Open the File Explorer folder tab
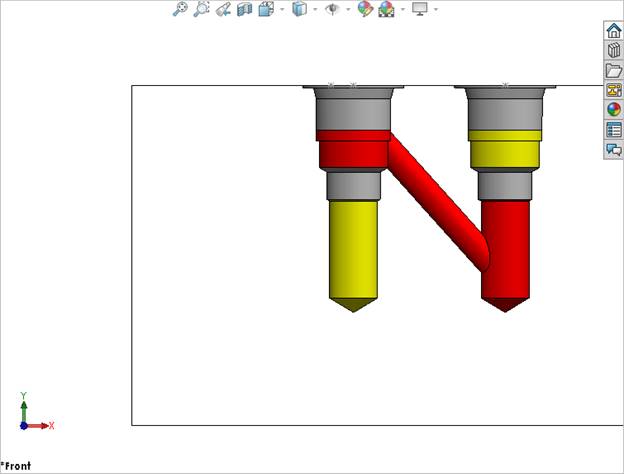This screenshot has height=474, width=624. coord(613,70)
